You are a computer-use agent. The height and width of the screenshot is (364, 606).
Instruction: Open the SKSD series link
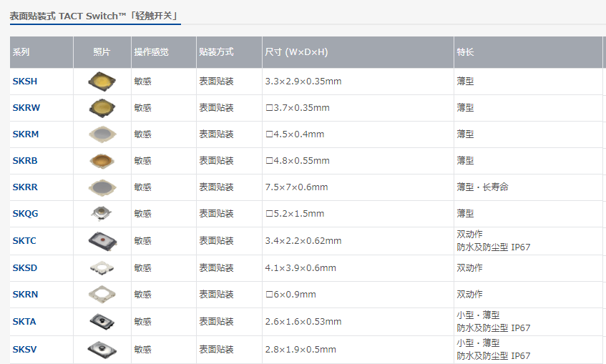[25, 268]
